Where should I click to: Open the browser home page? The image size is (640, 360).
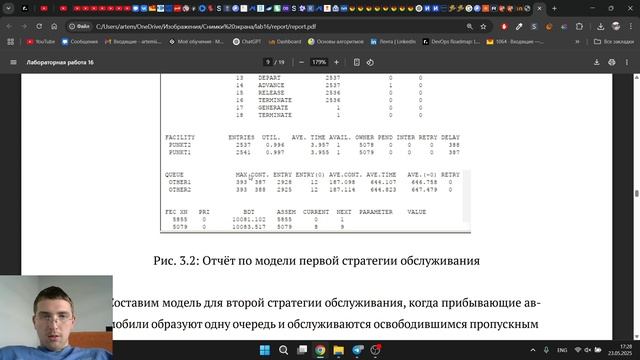(54, 27)
